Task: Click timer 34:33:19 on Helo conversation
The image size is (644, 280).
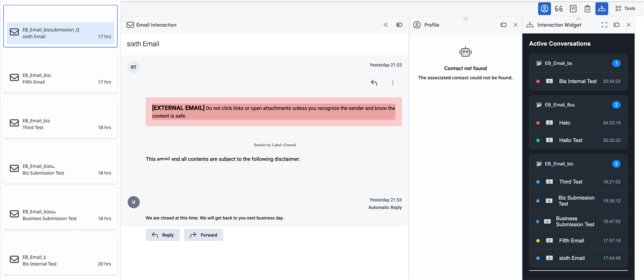Action: coord(612,123)
